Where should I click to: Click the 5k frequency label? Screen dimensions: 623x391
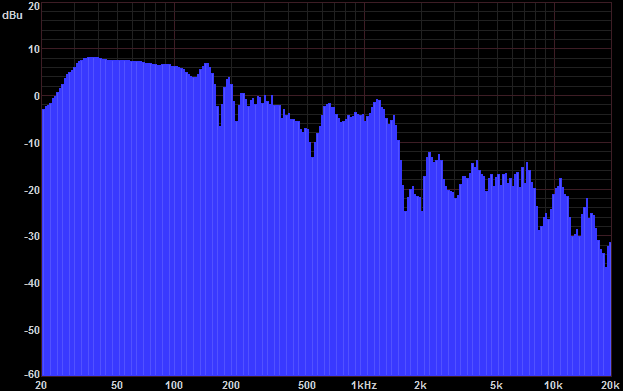point(496,385)
